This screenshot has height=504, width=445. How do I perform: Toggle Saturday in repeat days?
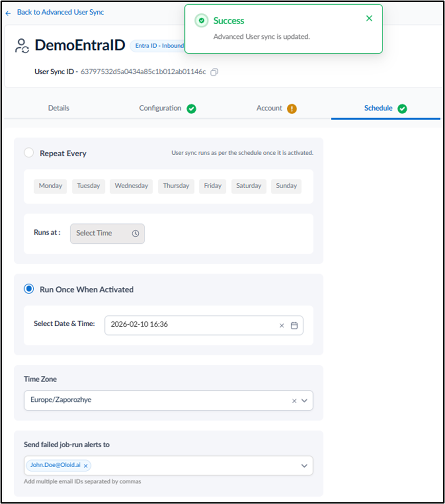point(249,186)
